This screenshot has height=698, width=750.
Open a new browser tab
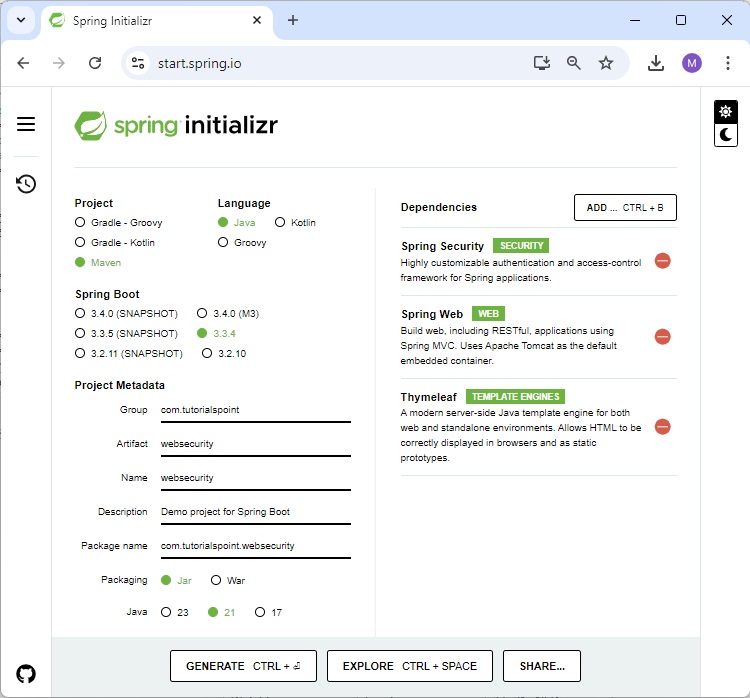[x=293, y=20]
